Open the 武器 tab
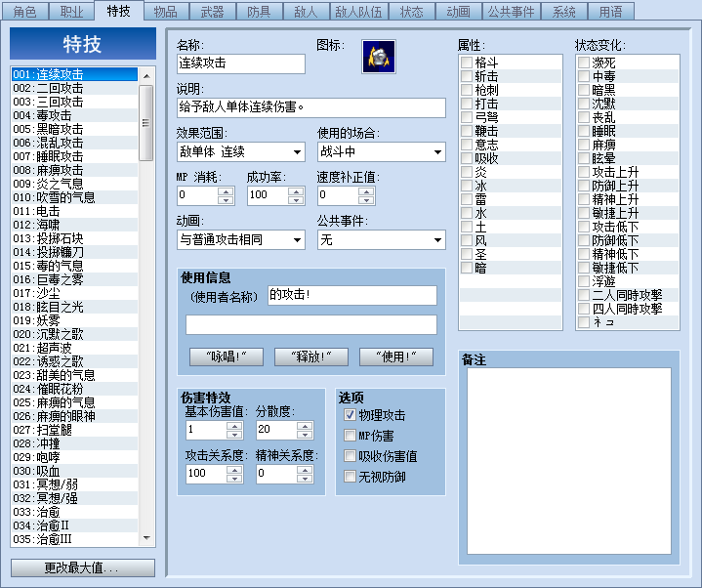The width and height of the screenshot is (702, 588). [212, 11]
